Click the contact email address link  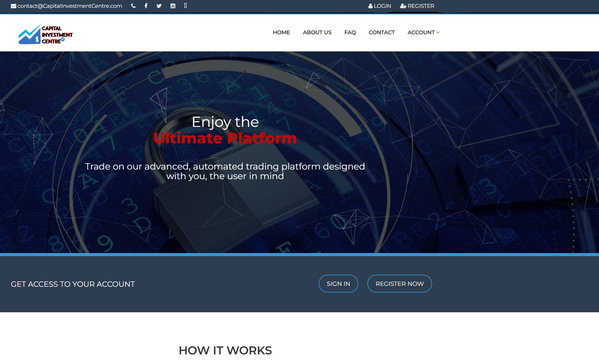(x=70, y=6)
